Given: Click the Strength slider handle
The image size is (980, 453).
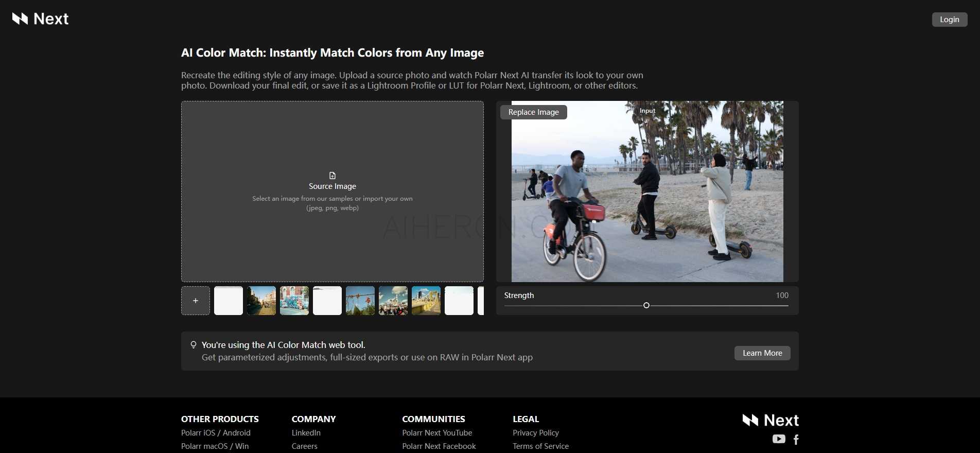Looking at the screenshot, I should point(646,306).
